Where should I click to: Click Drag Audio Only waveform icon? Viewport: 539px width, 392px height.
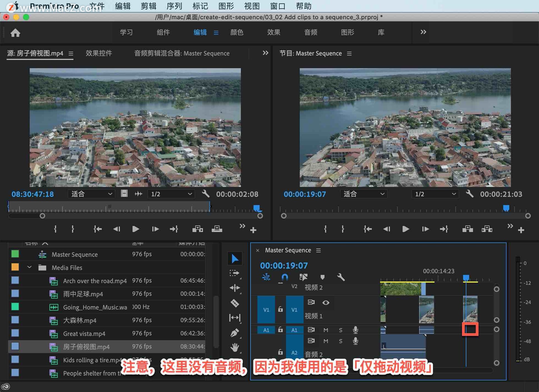pos(138,194)
